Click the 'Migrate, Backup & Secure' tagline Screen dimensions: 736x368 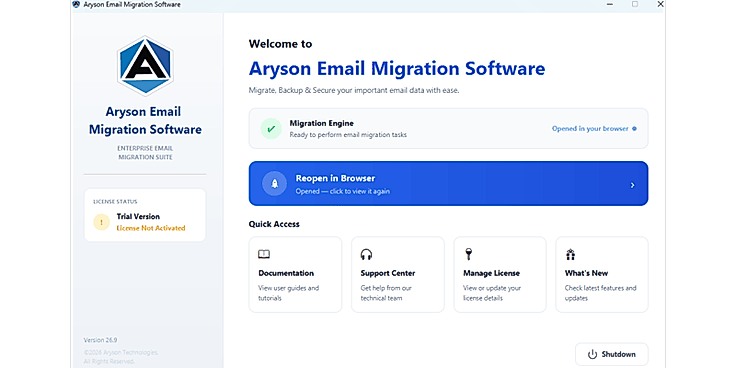pyautogui.click(x=353, y=91)
